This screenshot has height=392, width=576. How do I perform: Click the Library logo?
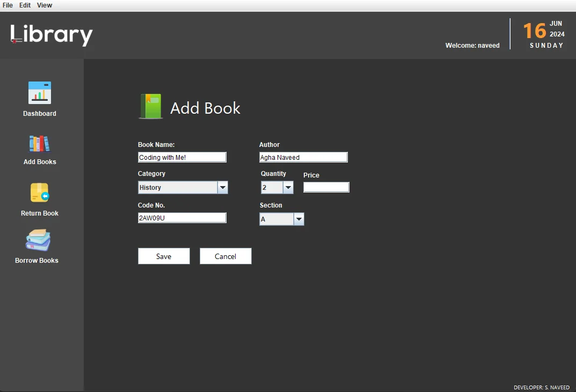click(x=52, y=35)
